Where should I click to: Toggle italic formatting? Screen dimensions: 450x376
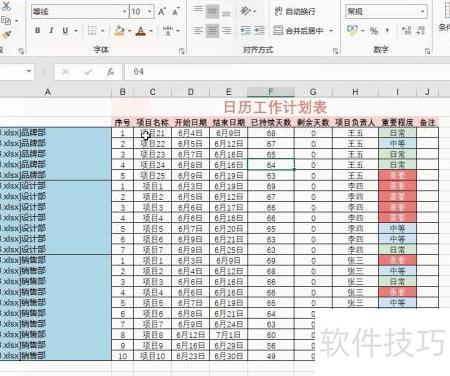point(51,31)
